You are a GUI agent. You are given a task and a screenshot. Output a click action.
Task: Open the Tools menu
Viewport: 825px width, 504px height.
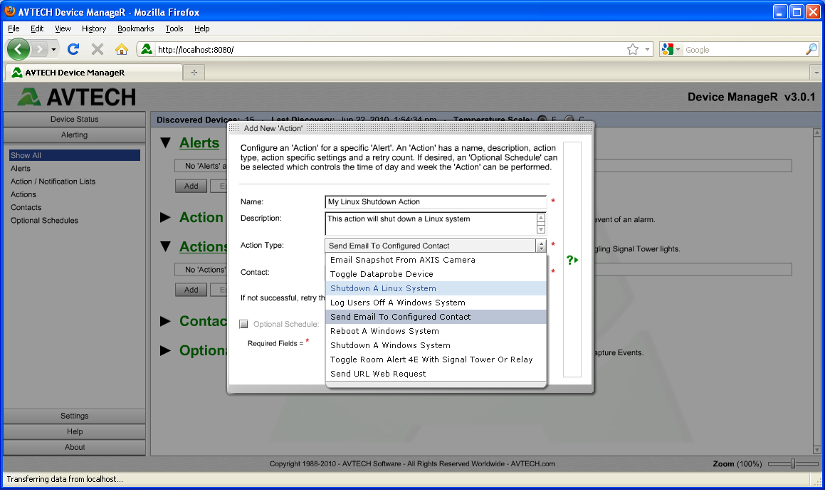coord(174,28)
